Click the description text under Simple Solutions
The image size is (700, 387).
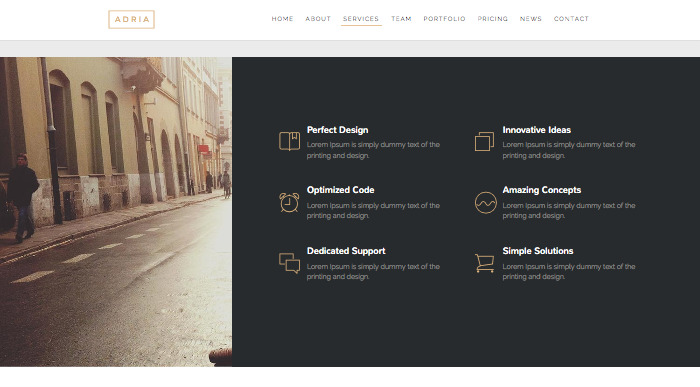[569, 271]
